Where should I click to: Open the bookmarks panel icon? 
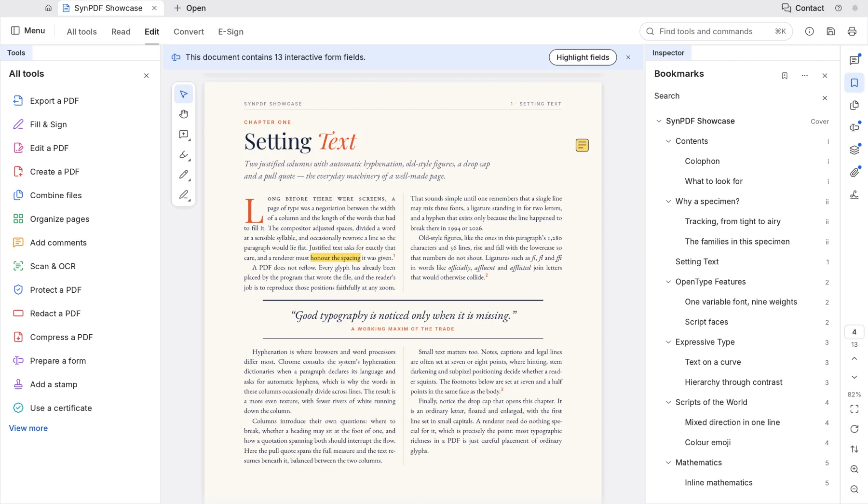854,83
